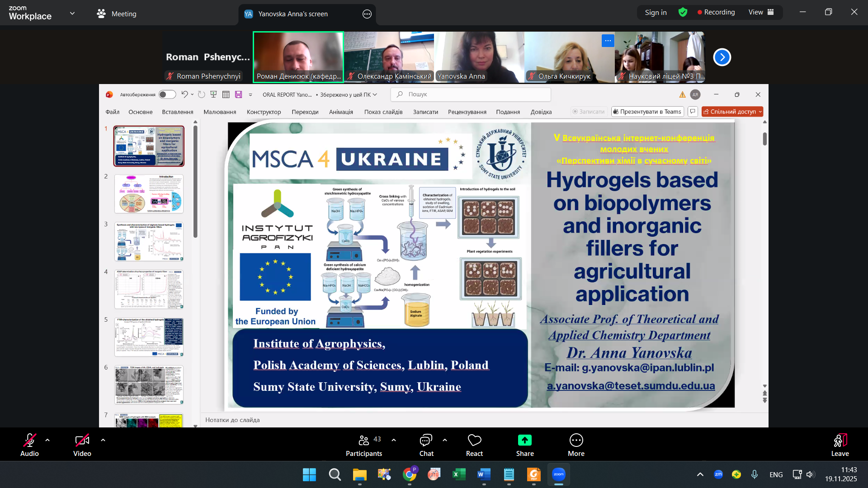Click the encryption green shield icon
The image size is (868, 488).
point(683,12)
